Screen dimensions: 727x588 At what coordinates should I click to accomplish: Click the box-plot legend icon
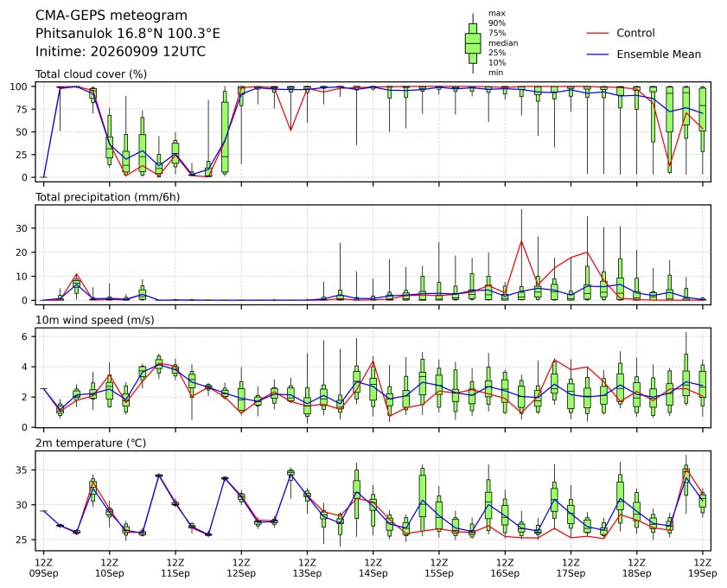(473, 43)
